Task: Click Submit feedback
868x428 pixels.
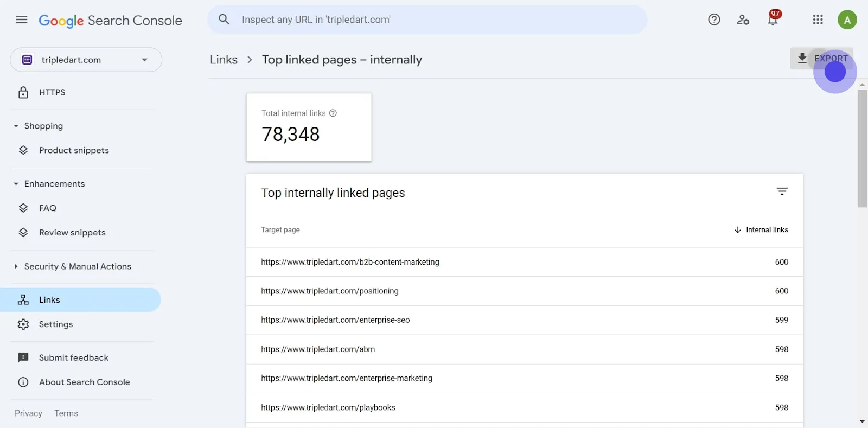Action: click(74, 357)
